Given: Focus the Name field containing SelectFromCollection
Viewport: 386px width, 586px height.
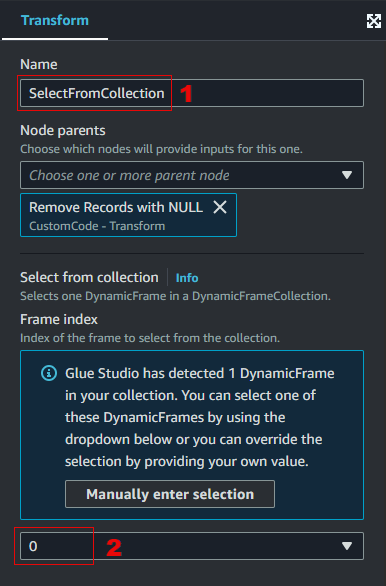Looking at the screenshot, I should click(x=192, y=93).
